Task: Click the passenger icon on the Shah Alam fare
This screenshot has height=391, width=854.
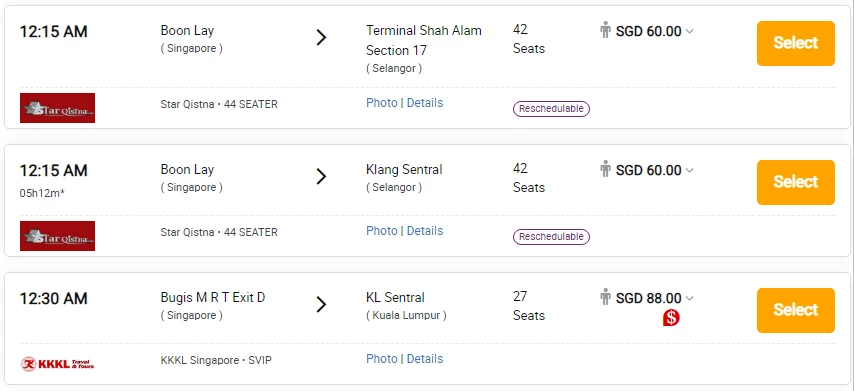Action: pyautogui.click(x=605, y=30)
